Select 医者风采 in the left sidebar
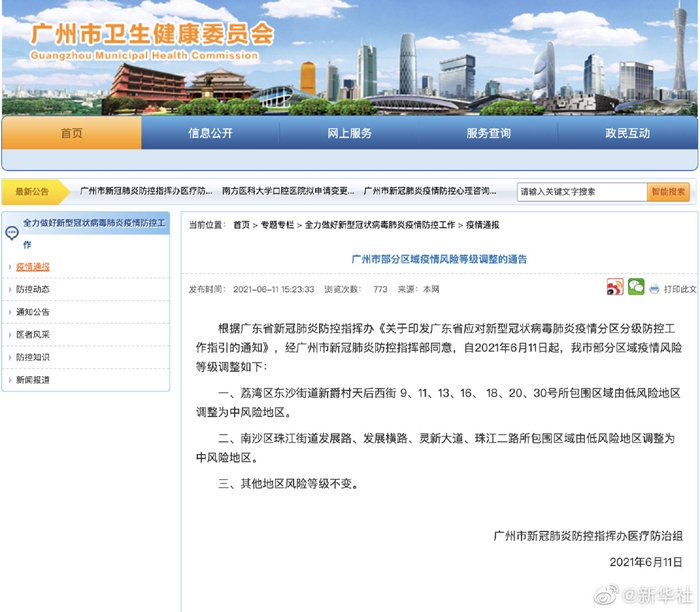 33,335
